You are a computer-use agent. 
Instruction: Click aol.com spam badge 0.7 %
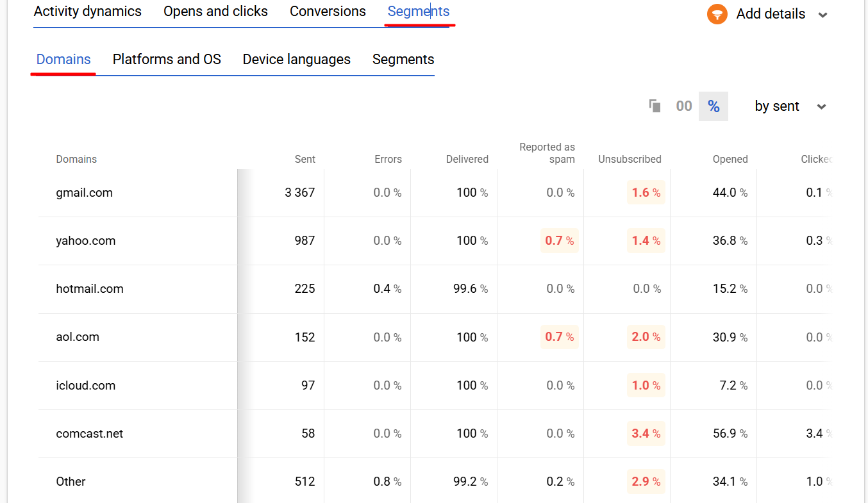(x=560, y=337)
